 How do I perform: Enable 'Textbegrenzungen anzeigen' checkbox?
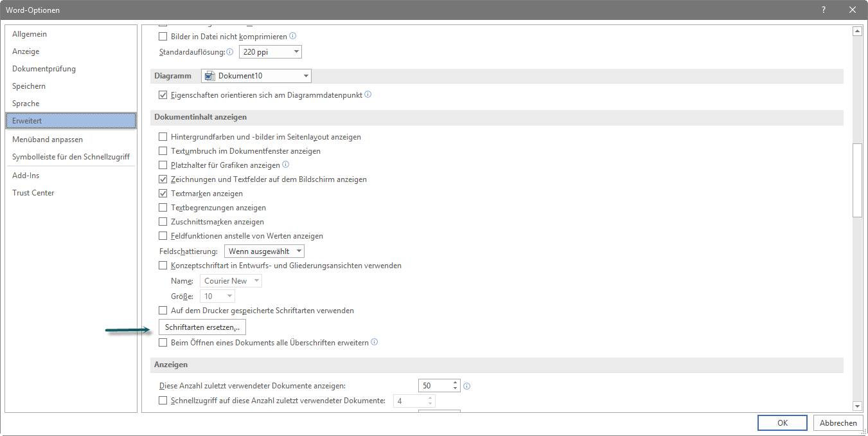(x=163, y=208)
